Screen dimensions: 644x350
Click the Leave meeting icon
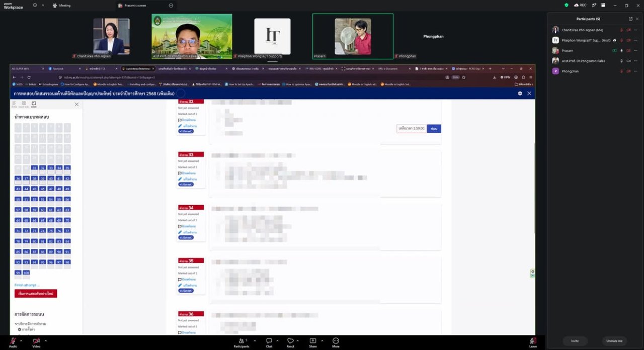pos(533,342)
